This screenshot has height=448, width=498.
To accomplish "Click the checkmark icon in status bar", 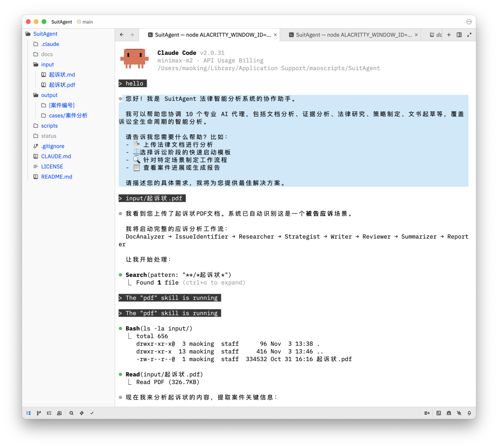I will pyautogui.click(x=92, y=413).
